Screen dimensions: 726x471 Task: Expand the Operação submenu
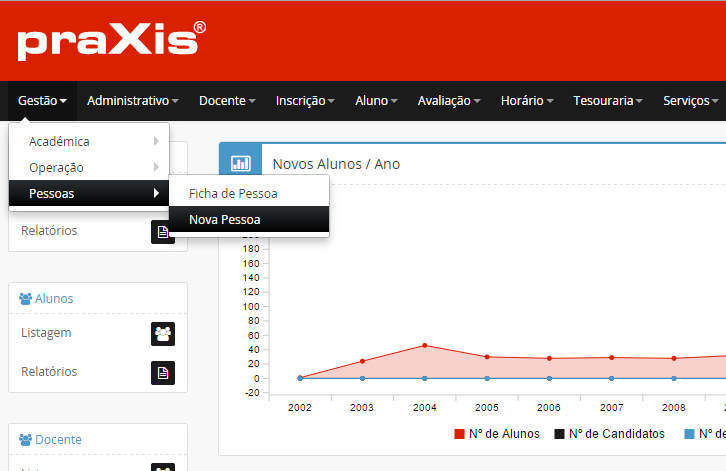[x=89, y=168]
